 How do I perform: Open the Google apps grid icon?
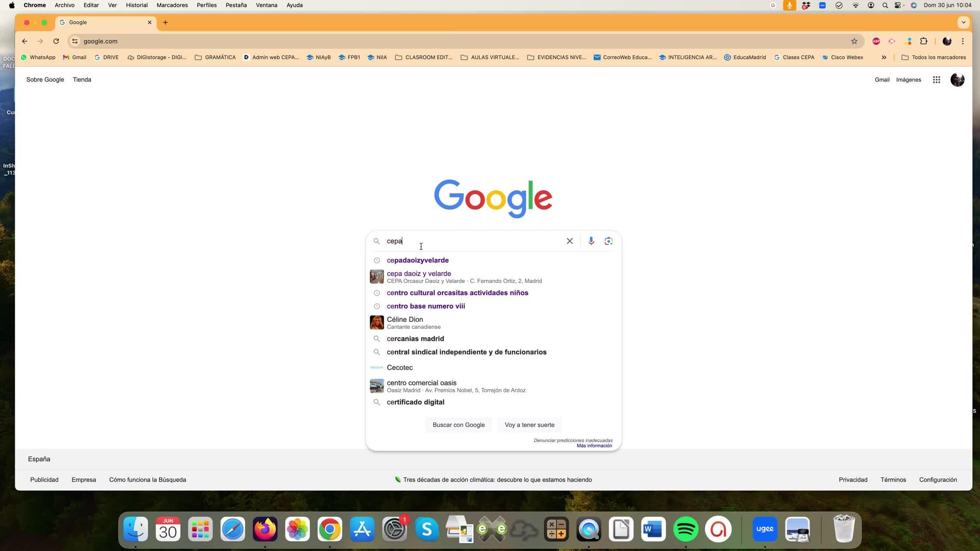936,80
